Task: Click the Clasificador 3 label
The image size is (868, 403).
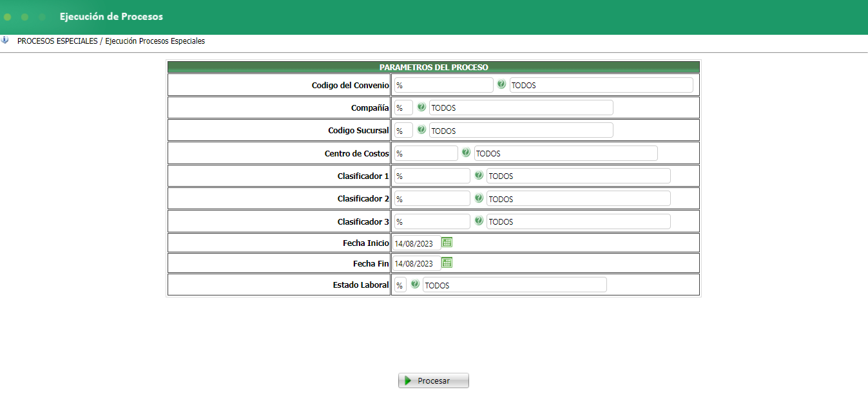Action: pyautogui.click(x=363, y=221)
